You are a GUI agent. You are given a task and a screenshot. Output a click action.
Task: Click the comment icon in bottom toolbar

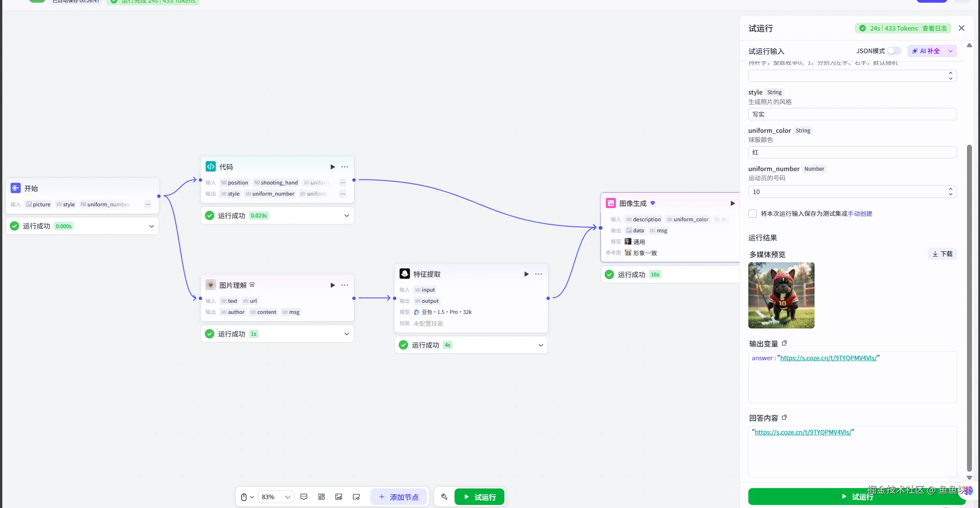(x=304, y=497)
